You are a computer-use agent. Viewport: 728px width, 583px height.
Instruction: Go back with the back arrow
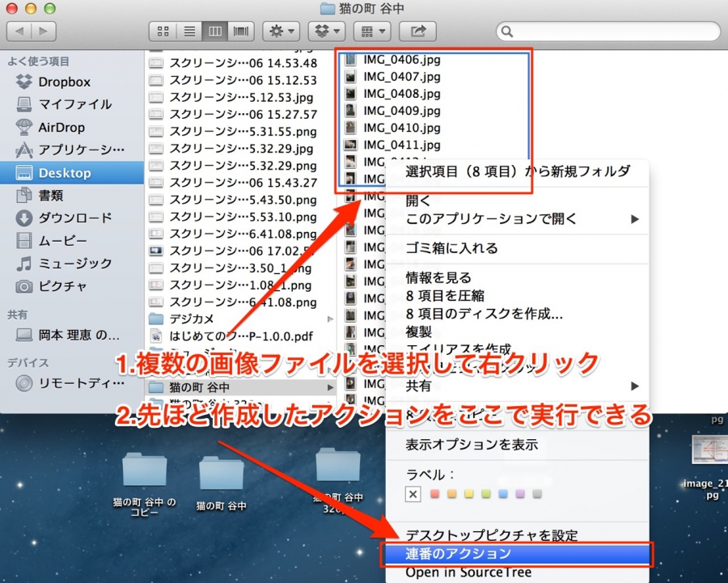[19, 32]
